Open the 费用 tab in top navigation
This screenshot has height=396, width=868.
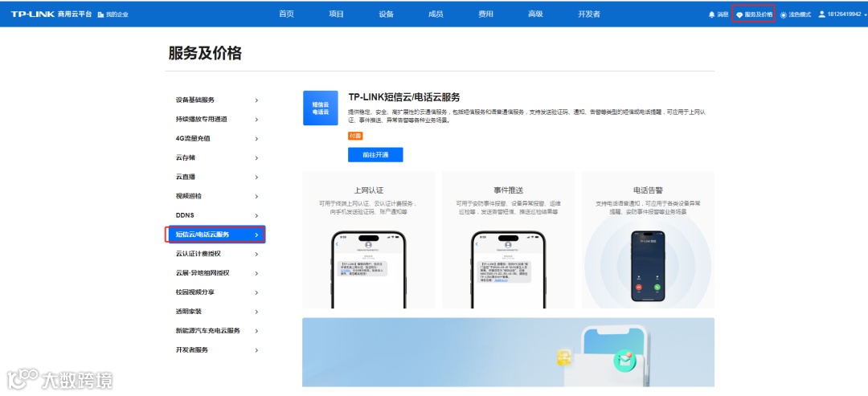(x=485, y=14)
